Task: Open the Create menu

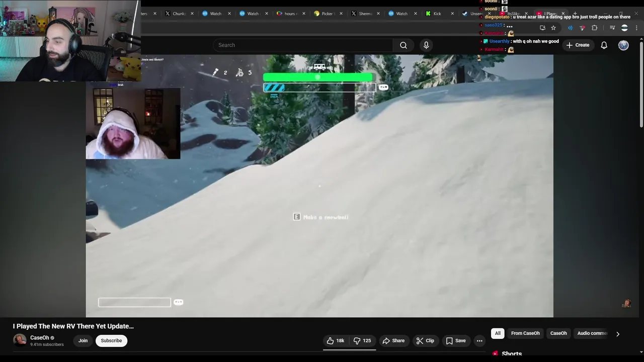Action: [578, 45]
